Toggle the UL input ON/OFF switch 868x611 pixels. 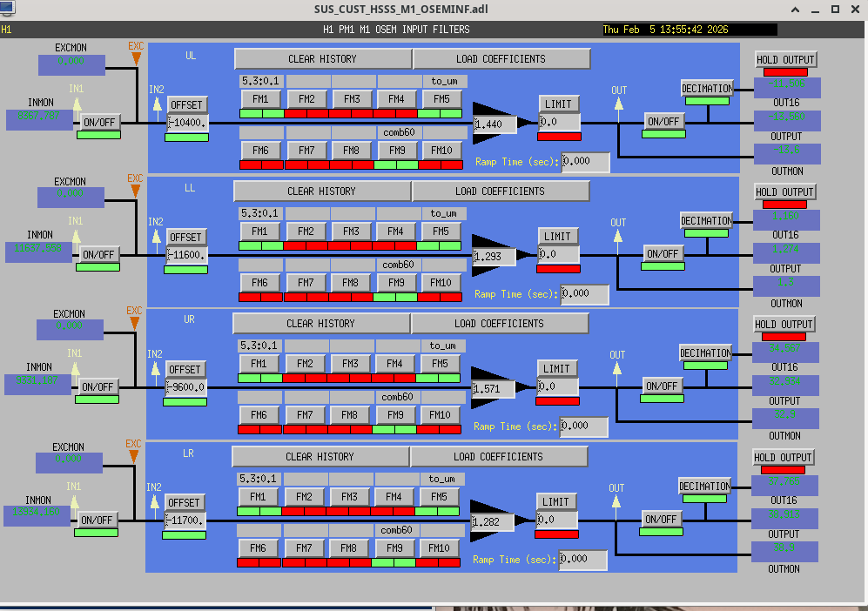pyautogui.click(x=100, y=123)
